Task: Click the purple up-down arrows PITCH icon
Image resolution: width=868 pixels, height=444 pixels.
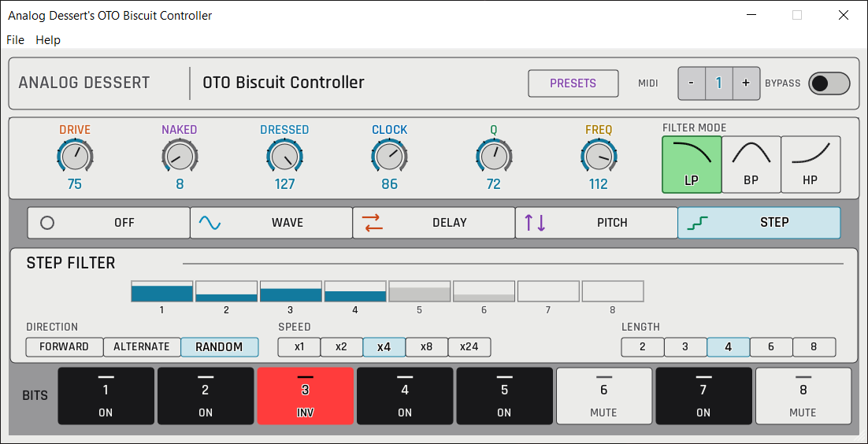Action: click(x=535, y=223)
